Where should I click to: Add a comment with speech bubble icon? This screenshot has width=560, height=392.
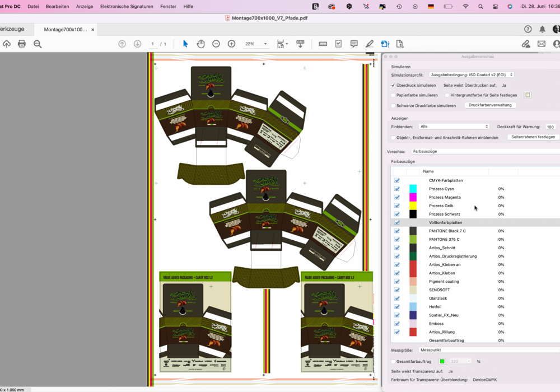[354, 44]
